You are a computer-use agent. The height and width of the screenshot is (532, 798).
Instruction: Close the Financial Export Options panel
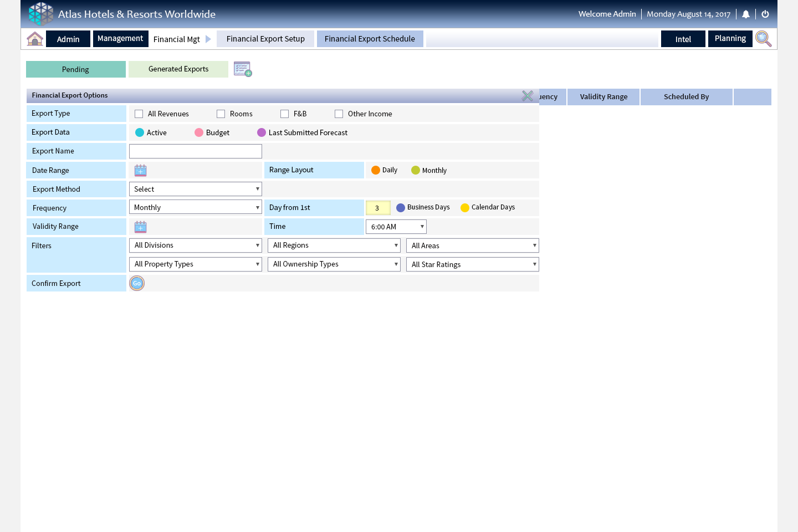(x=527, y=96)
